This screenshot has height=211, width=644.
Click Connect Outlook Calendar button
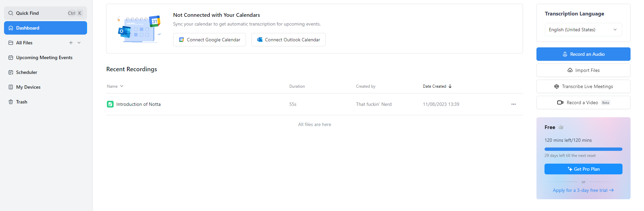tap(288, 40)
